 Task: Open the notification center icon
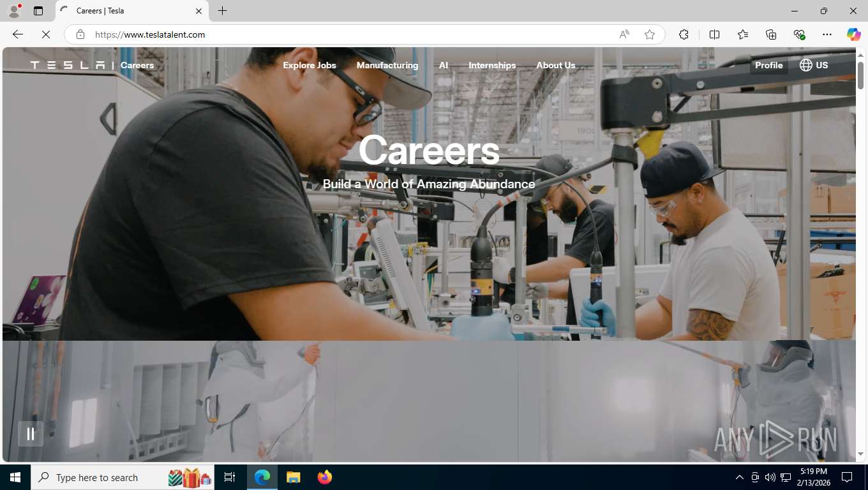click(x=847, y=477)
